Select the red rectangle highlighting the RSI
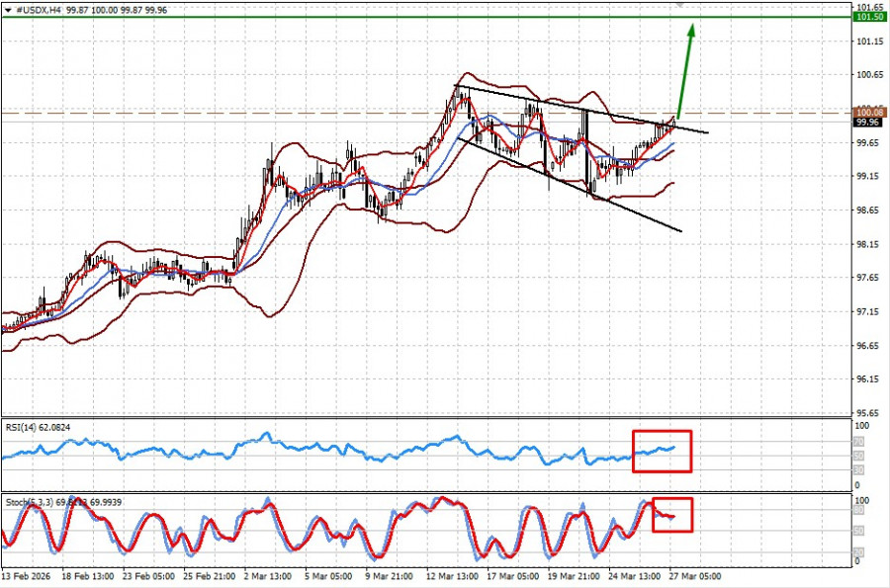The image size is (890, 588). 661,450
